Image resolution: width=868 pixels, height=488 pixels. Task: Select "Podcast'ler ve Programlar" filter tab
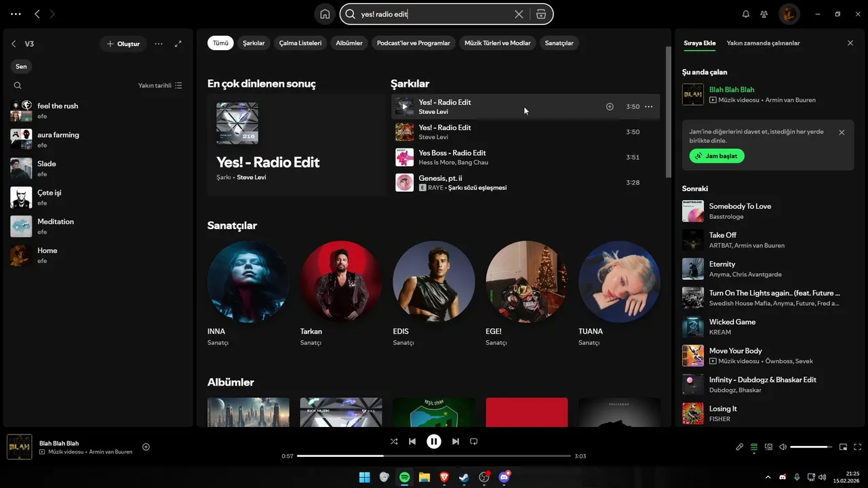413,43
